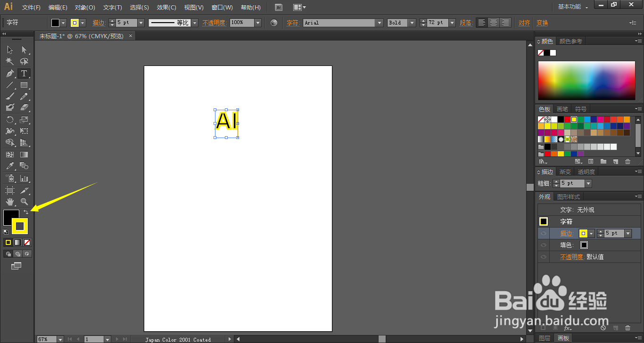This screenshot has width=644, height=343.
Task: Select the Scale tool
Action: pos(24,120)
